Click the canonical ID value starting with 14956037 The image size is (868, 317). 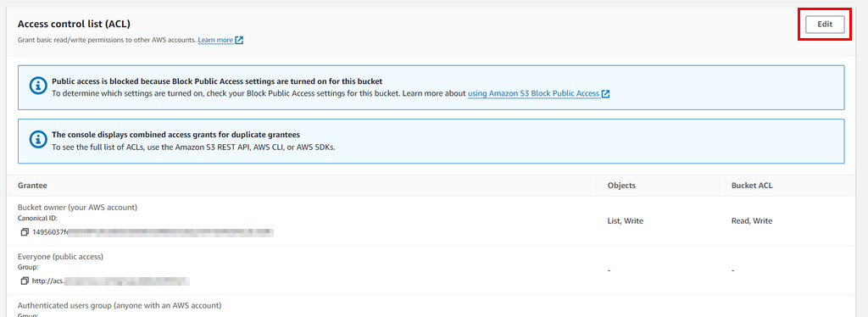pos(153,232)
